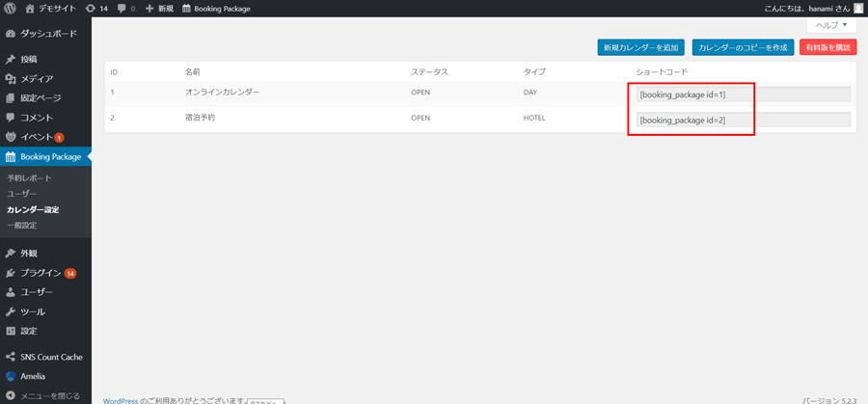Open 一般設定 submenu

(x=21, y=226)
